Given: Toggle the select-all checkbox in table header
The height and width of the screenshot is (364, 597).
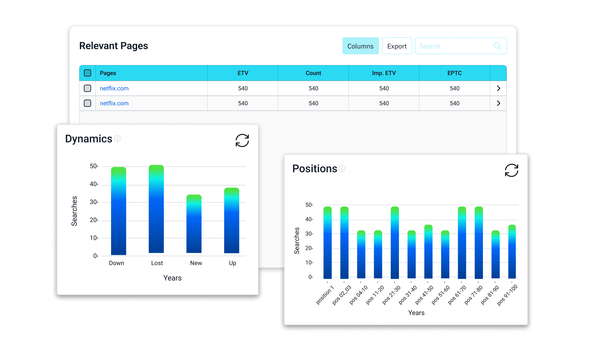Looking at the screenshot, I should (88, 73).
